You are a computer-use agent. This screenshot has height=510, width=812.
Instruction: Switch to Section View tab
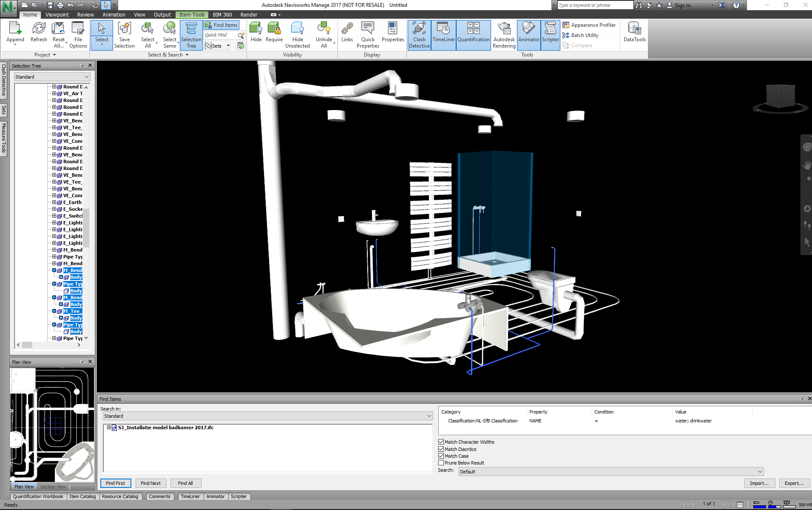click(53, 487)
